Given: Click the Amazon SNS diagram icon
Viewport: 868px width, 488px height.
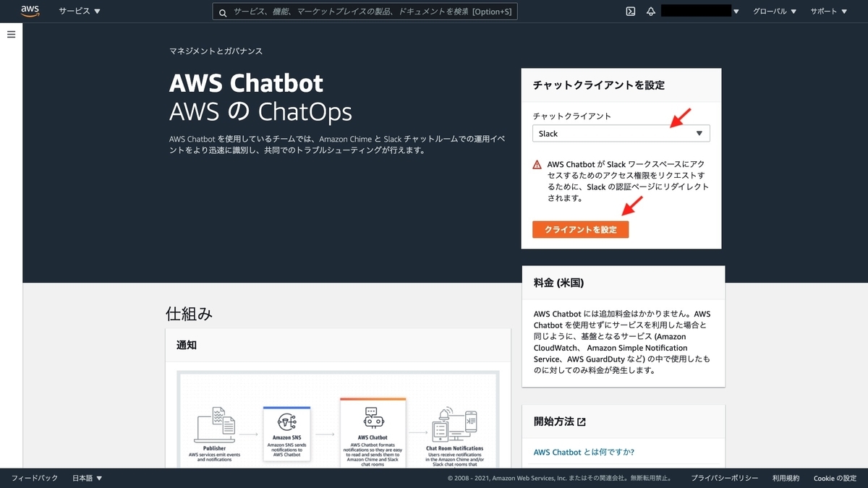Looking at the screenshot, I should (x=286, y=421).
